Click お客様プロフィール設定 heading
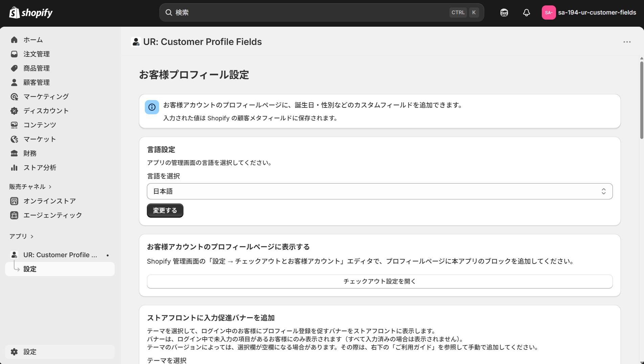 click(194, 75)
